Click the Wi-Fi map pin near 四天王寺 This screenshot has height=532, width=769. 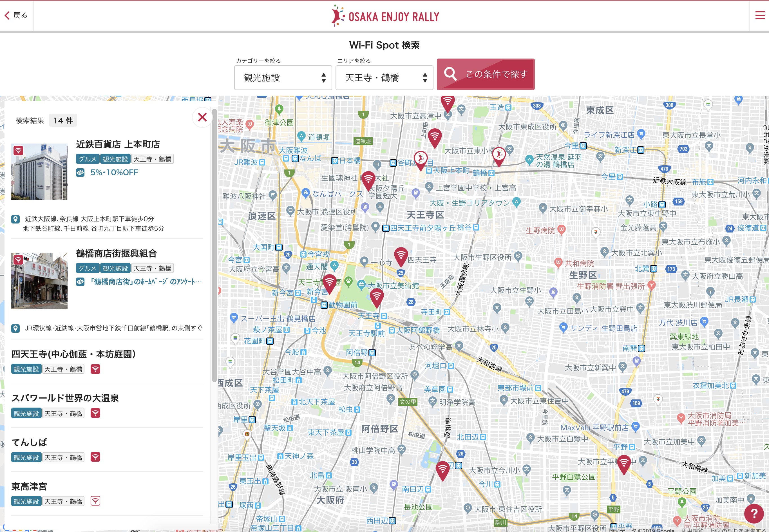click(401, 257)
